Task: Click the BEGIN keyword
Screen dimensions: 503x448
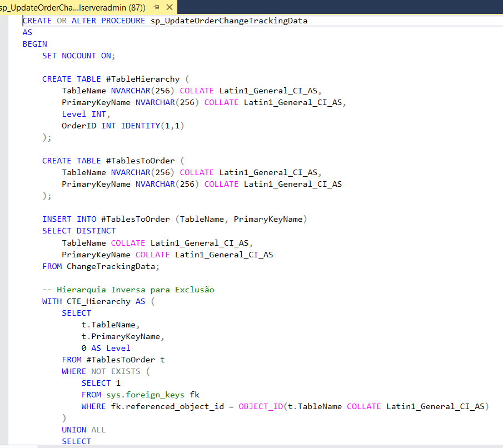Action: coord(34,44)
